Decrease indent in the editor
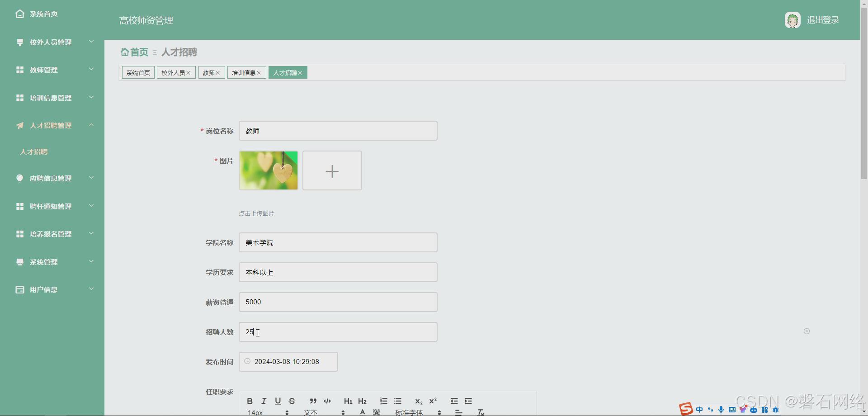Screen dimensions: 868x416 point(454,401)
